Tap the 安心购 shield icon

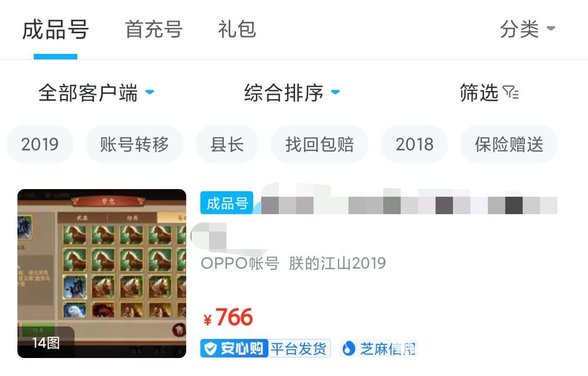tap(210, 349)
